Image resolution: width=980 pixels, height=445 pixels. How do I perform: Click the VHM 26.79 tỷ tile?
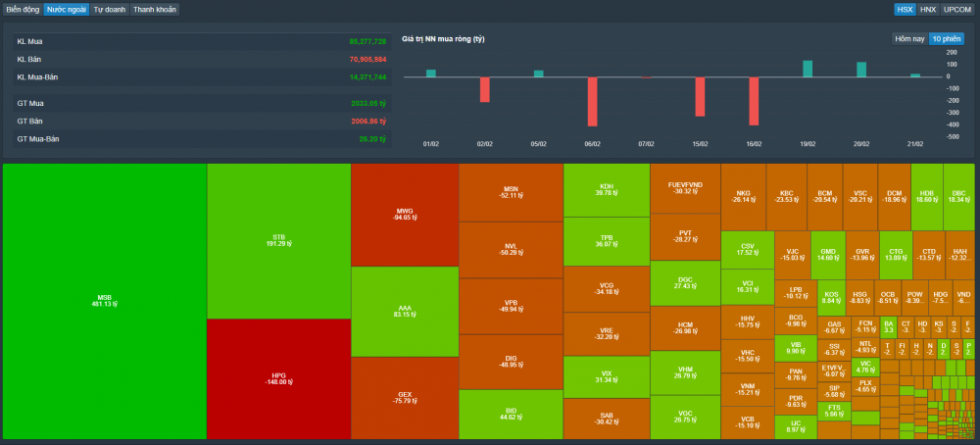[x=685, y=372]
